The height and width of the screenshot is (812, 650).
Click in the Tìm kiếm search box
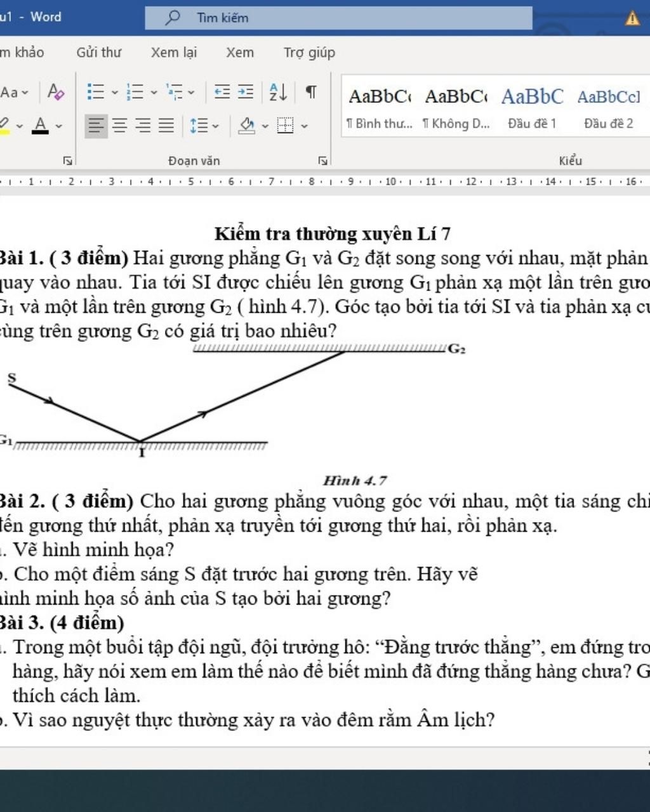click(338, 18)
